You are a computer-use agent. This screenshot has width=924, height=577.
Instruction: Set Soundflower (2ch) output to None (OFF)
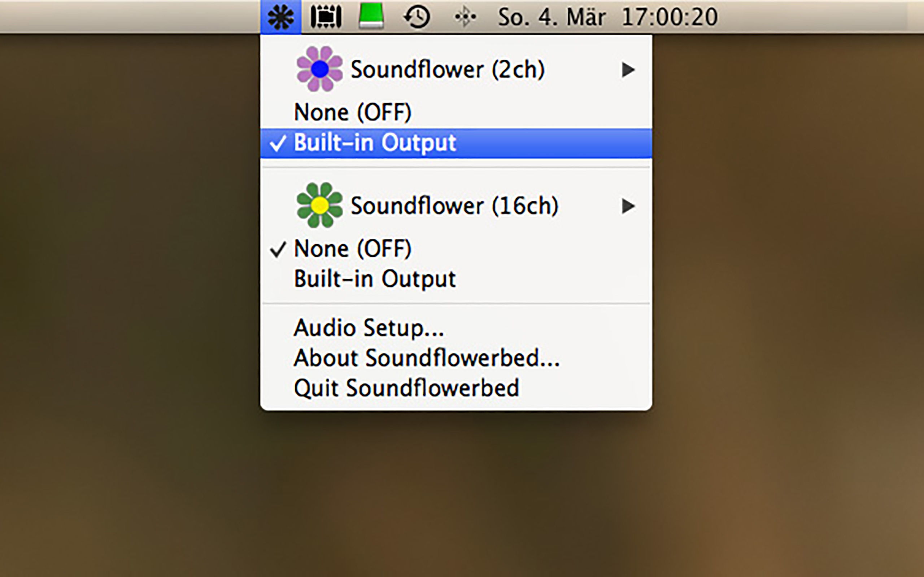(x=456, y=112)
